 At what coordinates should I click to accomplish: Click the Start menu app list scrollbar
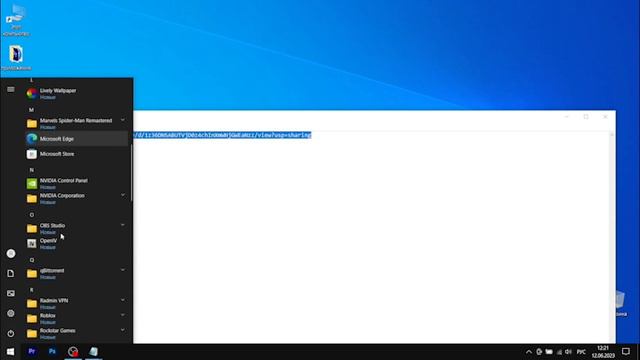(x=131, y=173)
